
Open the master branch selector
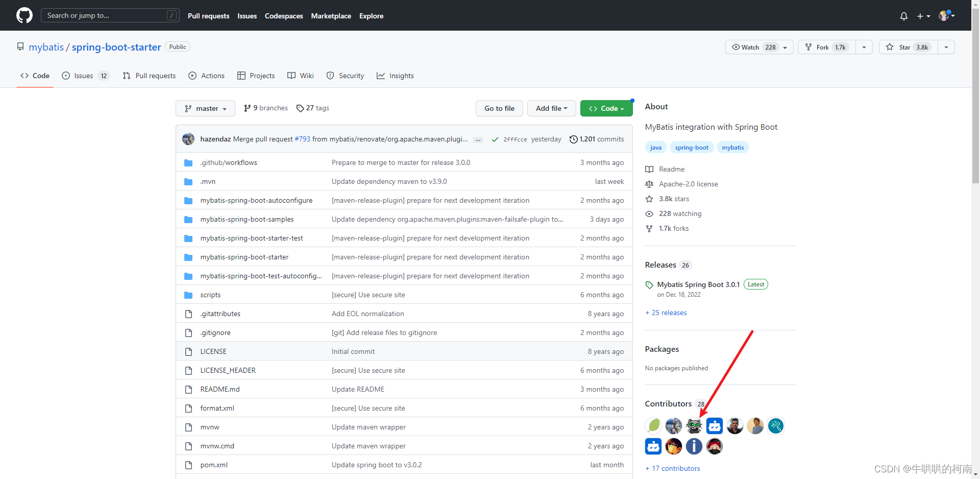[x=205, y=108]
